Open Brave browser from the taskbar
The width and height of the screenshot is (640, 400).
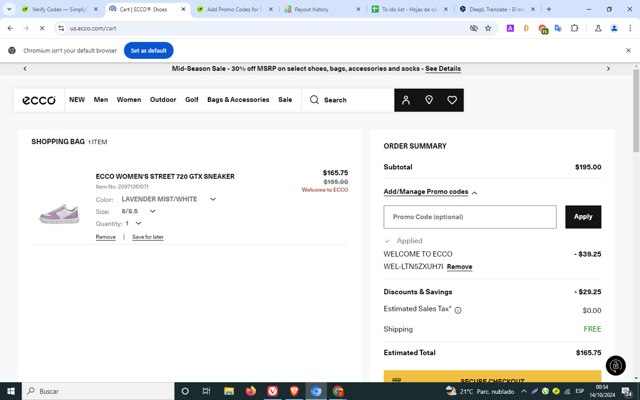pos(294,391)
